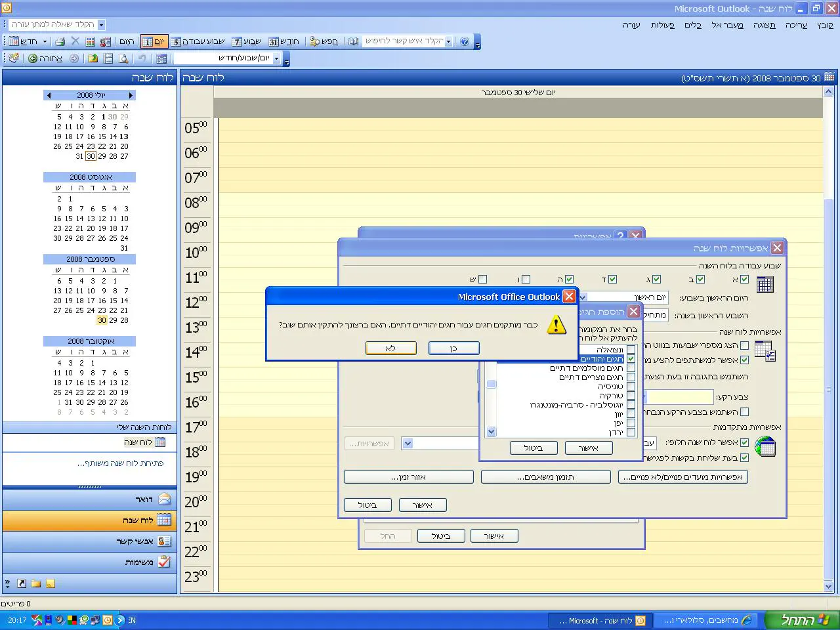
Task: Open the View (תצוגה) menu
Action: coord(764,25)
